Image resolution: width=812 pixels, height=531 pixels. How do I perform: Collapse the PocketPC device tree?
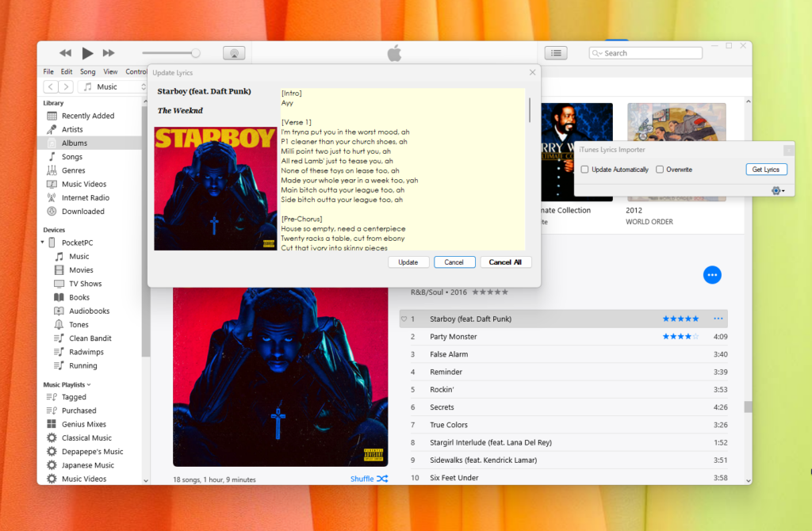click(42, 243)
